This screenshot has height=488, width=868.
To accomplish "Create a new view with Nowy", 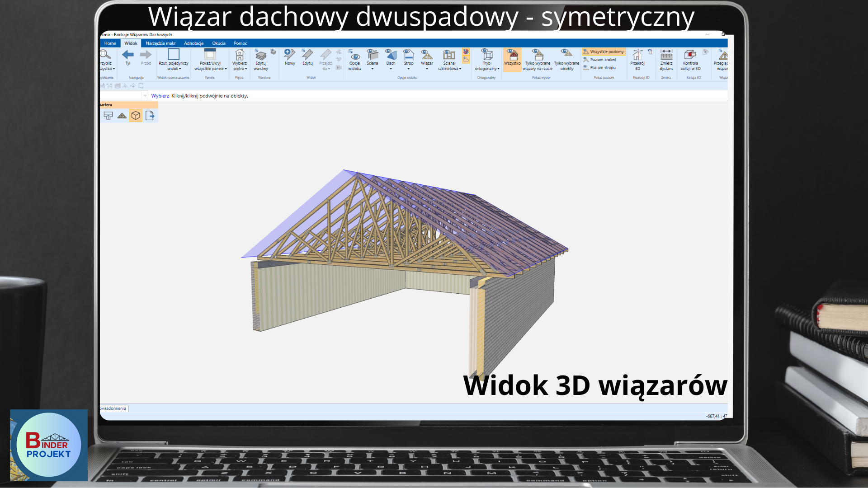I will (x=290, y=57).
